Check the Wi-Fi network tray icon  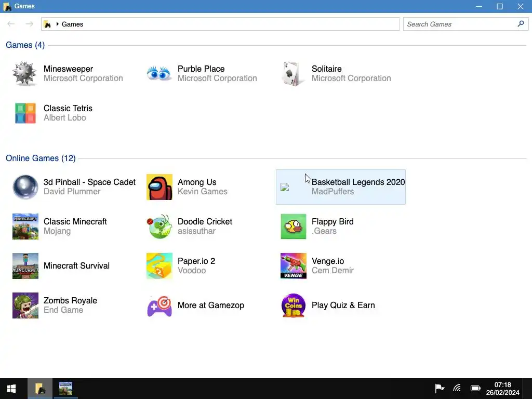457,388
